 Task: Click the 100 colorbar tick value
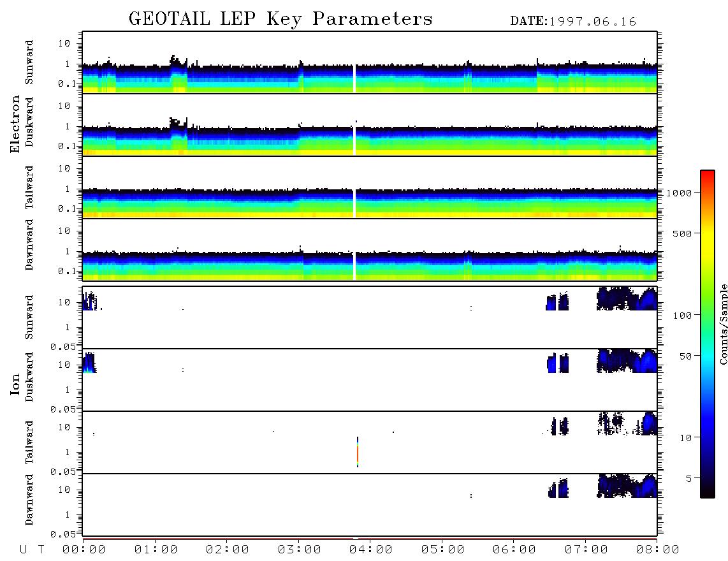pyautogui.click(x=682, y=316)
